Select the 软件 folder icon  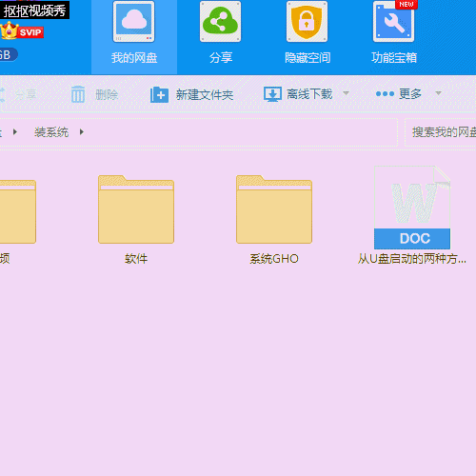click(136, 209)
